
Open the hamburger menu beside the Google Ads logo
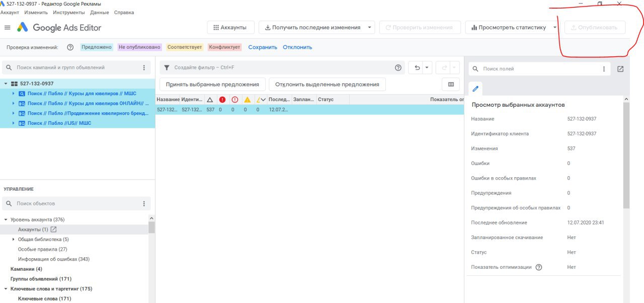point(7,28)
